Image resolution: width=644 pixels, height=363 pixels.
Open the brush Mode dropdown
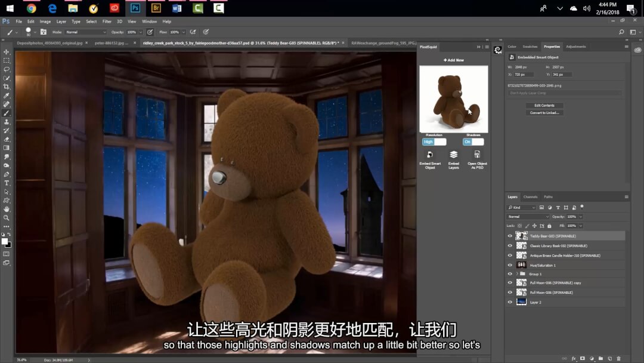(86, 32)
